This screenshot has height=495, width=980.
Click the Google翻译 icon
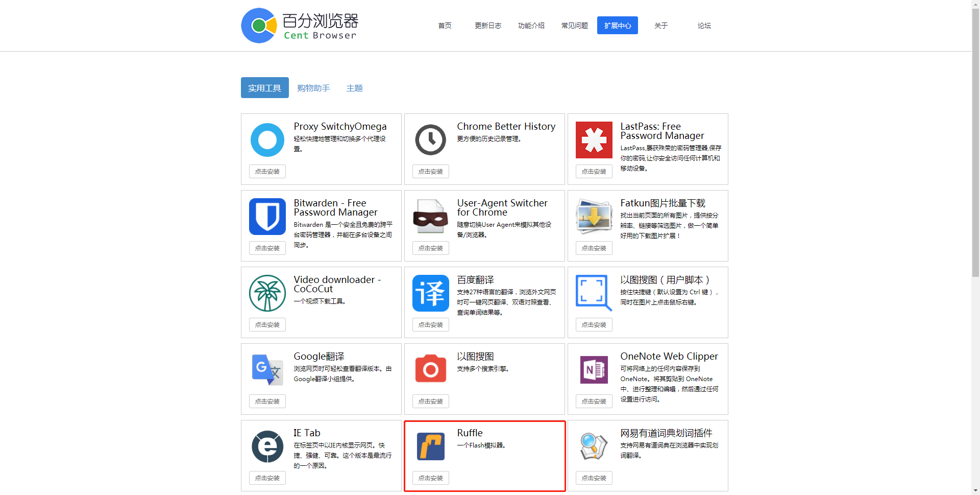(x=267, y=370)
